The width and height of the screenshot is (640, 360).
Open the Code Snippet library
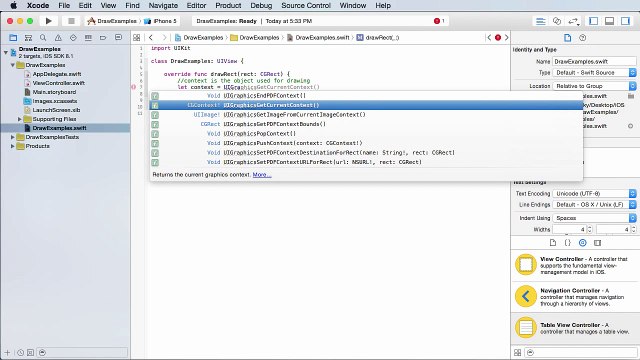click(x=567, y=243)
